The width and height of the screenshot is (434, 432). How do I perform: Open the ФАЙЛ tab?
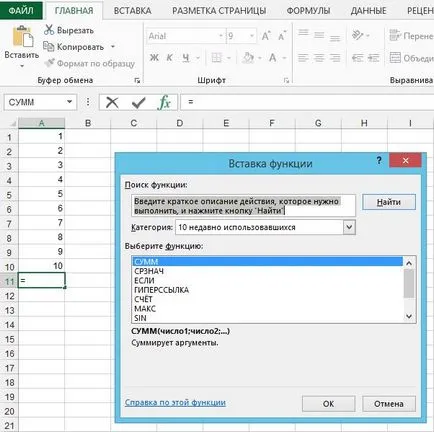coord(21,10)
